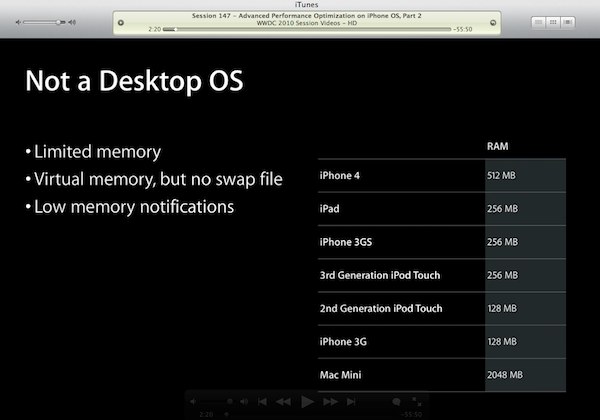Switch to grid view in iTunes
The height and width of the screenshot is (420, 600).
[553, 22]
